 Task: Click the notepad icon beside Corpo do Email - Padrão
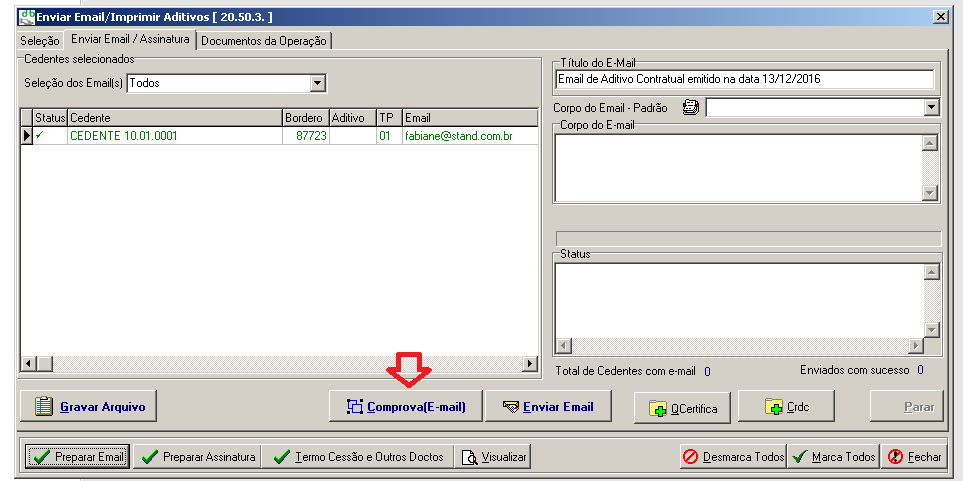point(691,108)
